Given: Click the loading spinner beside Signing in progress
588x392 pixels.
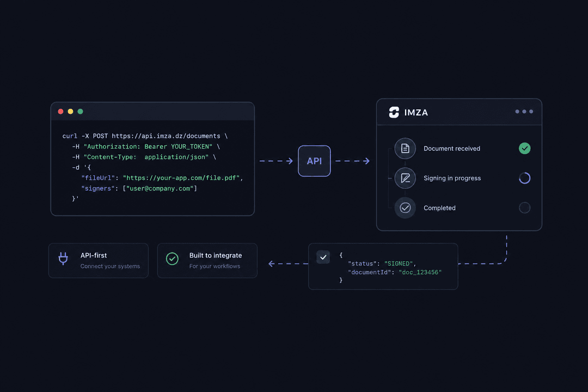Looking at the screenshot, I should click(524, 178).
